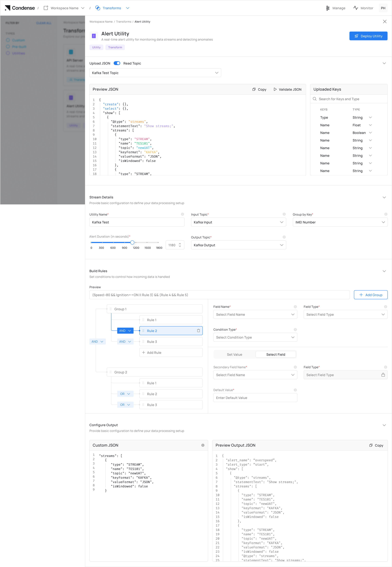Click Validate JSON button
The width and height of the screenshot is (392, 567).
(287, 89)
